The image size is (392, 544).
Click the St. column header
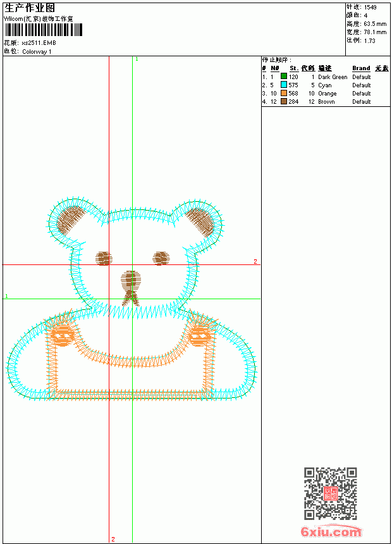tap(294, 68)
